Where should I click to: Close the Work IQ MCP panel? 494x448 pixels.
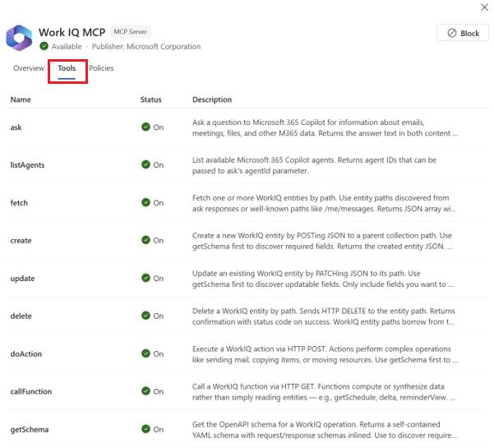click(x=484, y=7)
